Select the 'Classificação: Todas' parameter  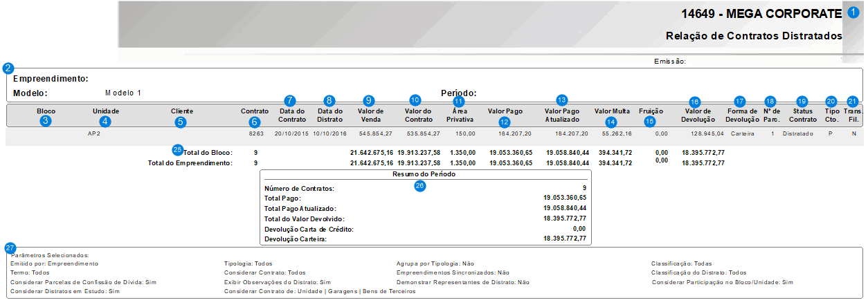[682, 263]
